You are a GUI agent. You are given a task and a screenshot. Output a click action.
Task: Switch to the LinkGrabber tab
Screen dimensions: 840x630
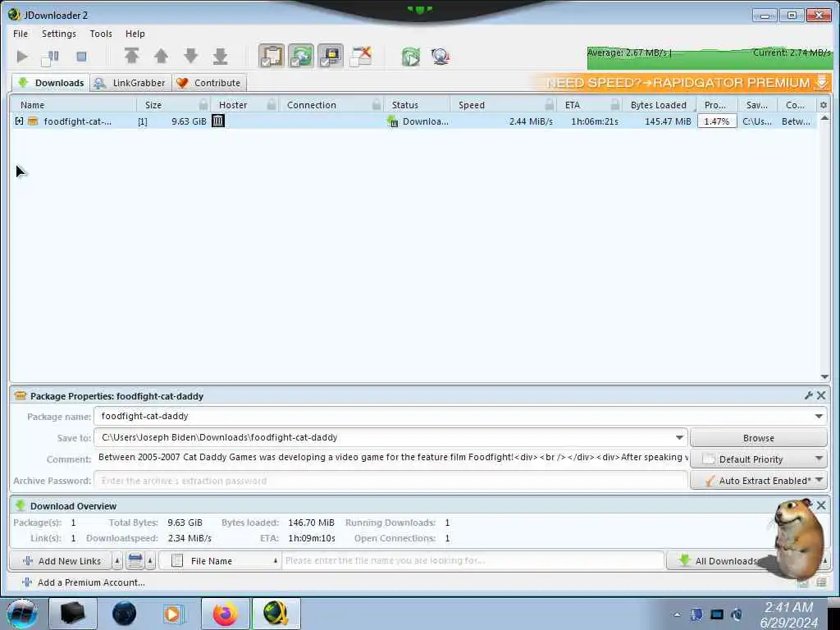click(x=130, y=83)
